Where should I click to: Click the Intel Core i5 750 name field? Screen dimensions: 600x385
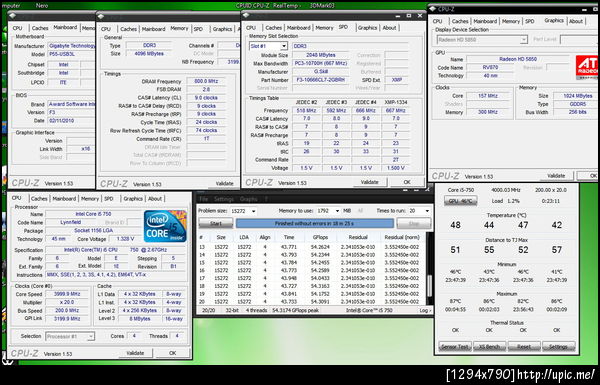[93, 214]
